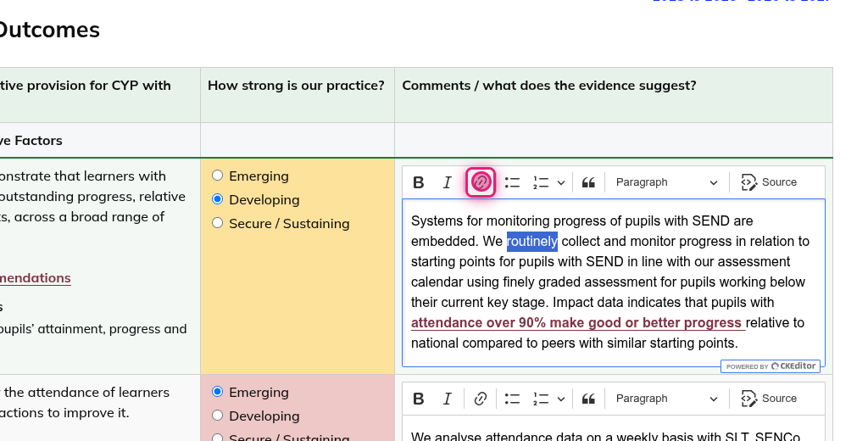Apply block quote in the first comments editor

(x=588, y=182)
